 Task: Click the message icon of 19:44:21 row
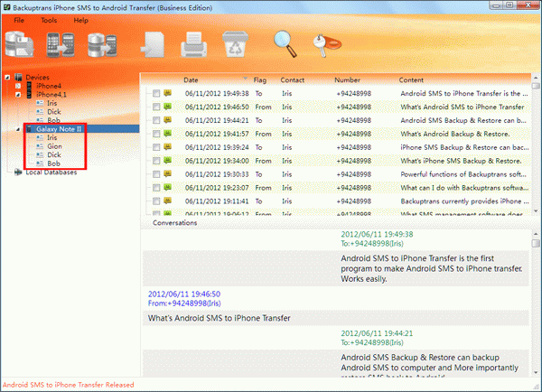click(x=168, y=120)
